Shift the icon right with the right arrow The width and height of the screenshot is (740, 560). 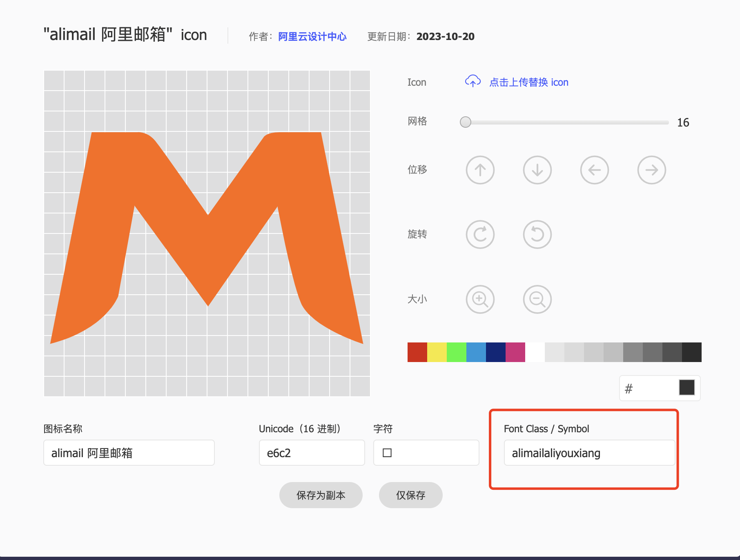coord(651,170)
